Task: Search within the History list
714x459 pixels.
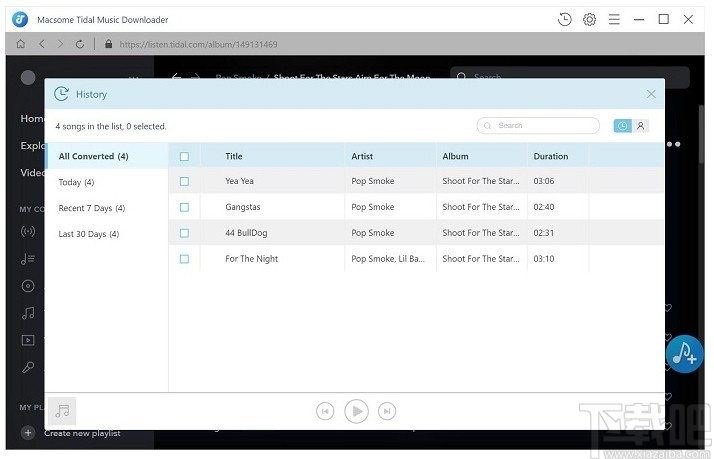Action: tap(538, 126)
